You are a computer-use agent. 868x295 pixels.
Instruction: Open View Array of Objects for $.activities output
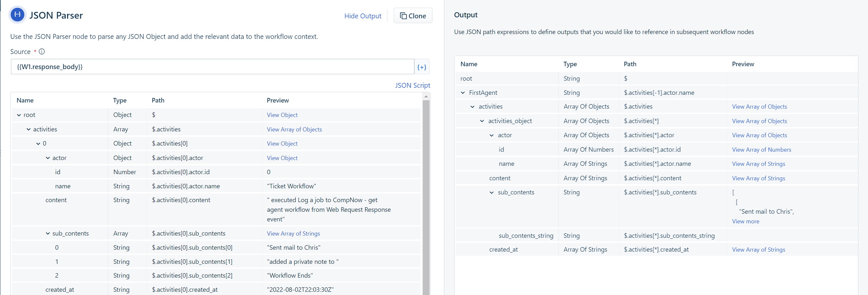point(759,107)
